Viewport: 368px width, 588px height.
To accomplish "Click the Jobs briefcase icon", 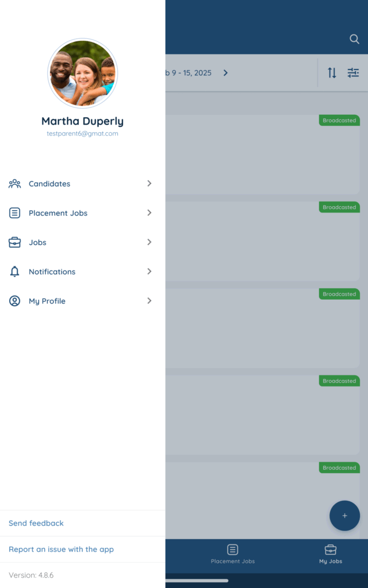I will tap(14, 242).
